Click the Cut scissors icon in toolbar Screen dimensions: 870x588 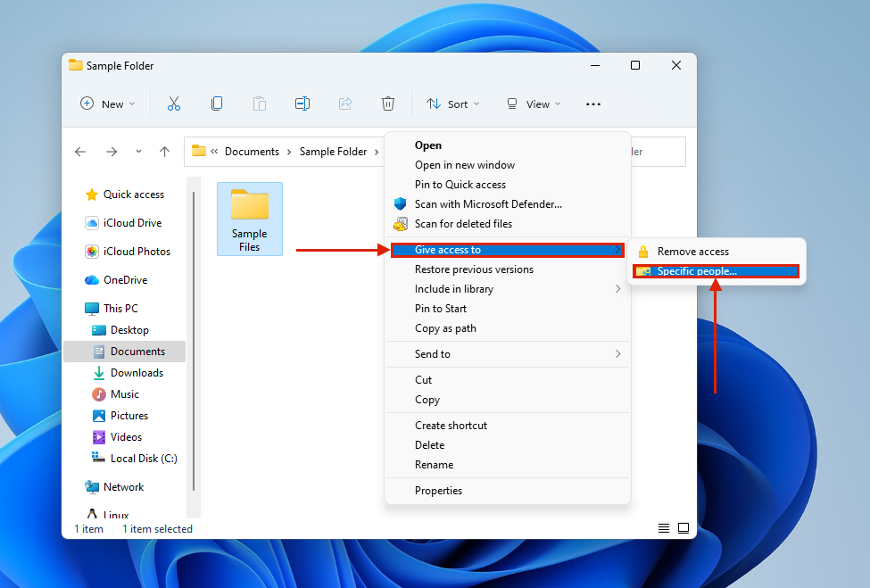click(x=174, y=104)
